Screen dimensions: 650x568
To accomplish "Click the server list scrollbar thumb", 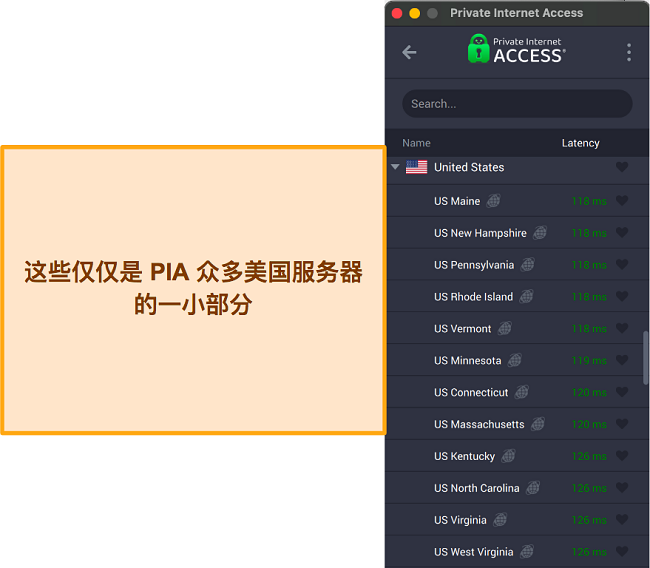I will tap(645, 358).
